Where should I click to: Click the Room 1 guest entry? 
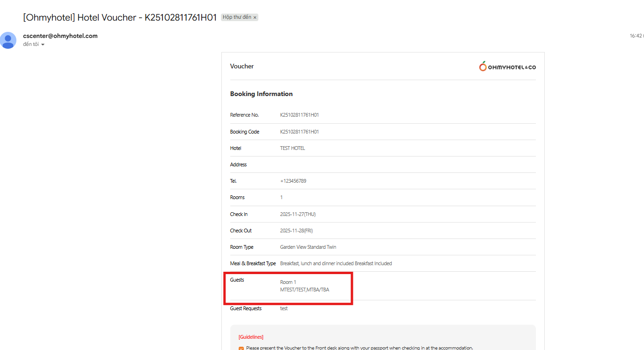tap(288, 282)
